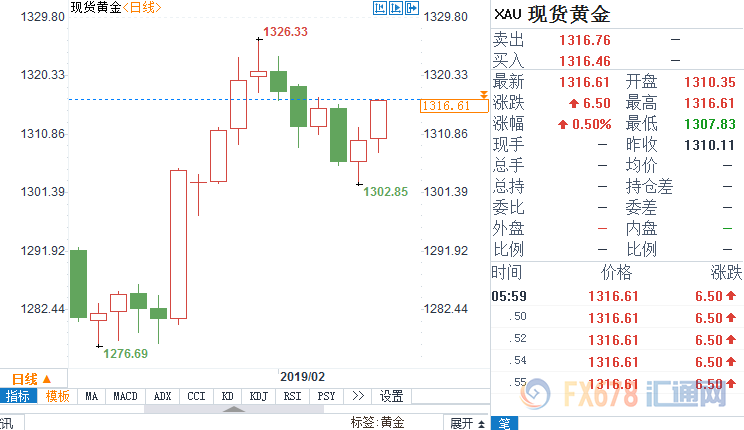The image size is (744, 430).
Task: Switch to the CCI indicator
Action: click(196, 396)
